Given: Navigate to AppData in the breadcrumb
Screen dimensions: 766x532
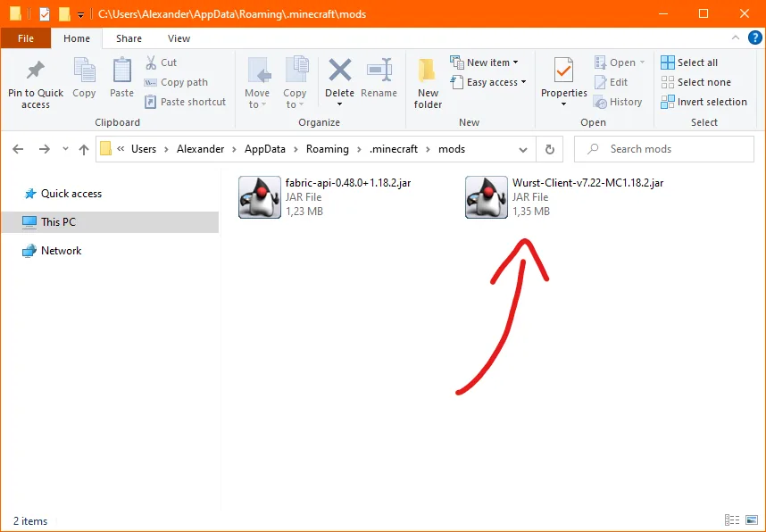Looking at the screenshot, I should (x=265, y=149).
